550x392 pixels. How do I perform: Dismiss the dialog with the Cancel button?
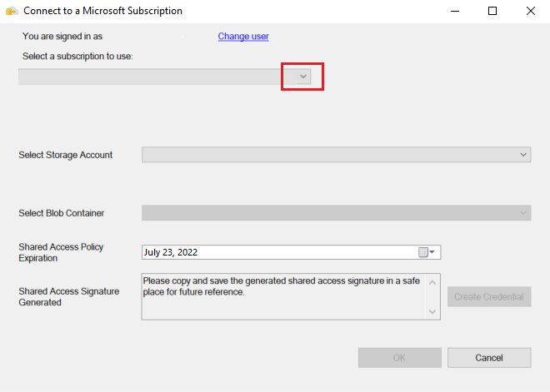(488, 357)
